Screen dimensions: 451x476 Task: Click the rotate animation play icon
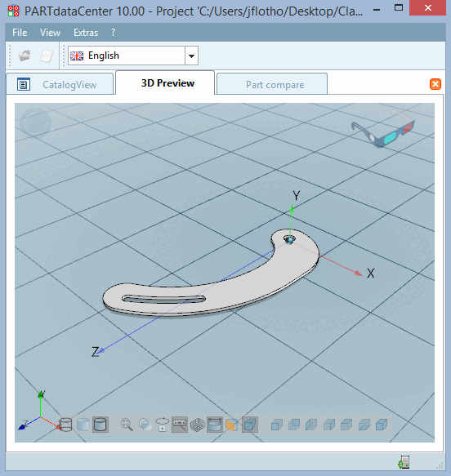point(162,425)
